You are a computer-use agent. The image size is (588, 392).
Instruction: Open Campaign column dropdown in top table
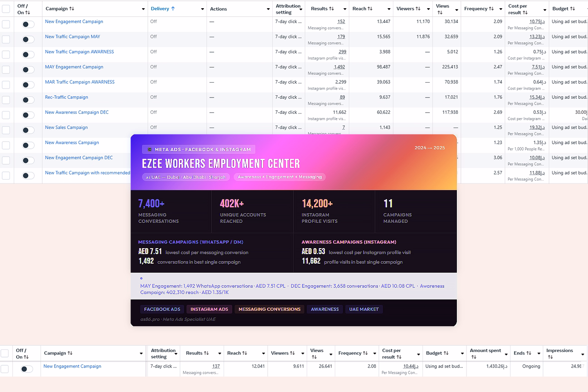coord(142,9)
